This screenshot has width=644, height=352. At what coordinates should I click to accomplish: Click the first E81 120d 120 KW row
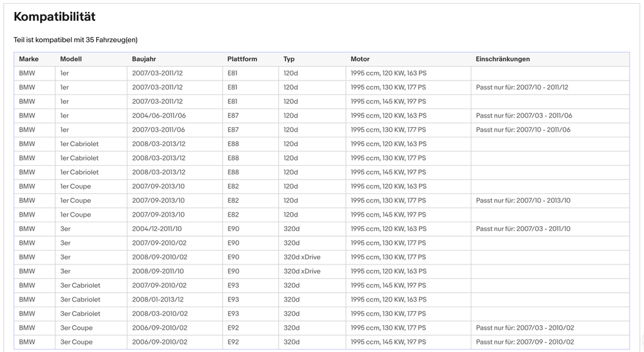pyautogui.click(x=321, y=73)
